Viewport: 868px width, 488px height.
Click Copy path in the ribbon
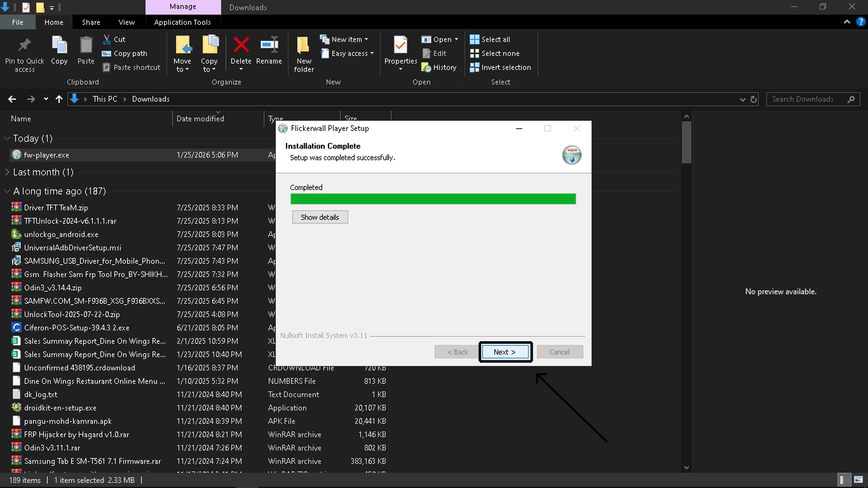tap(125, 53)
